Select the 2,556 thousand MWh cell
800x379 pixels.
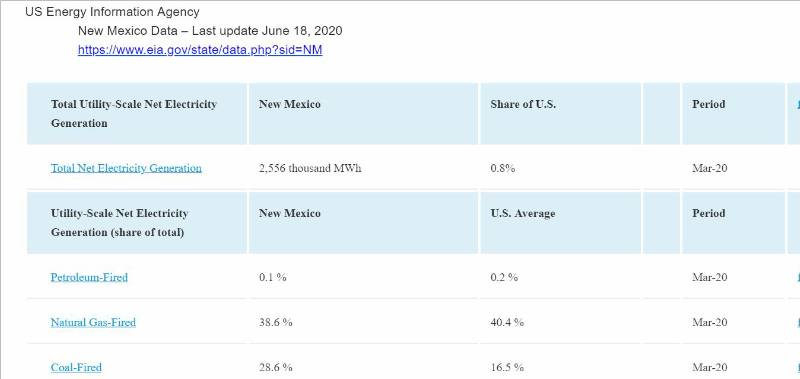(x=310, y=168)
